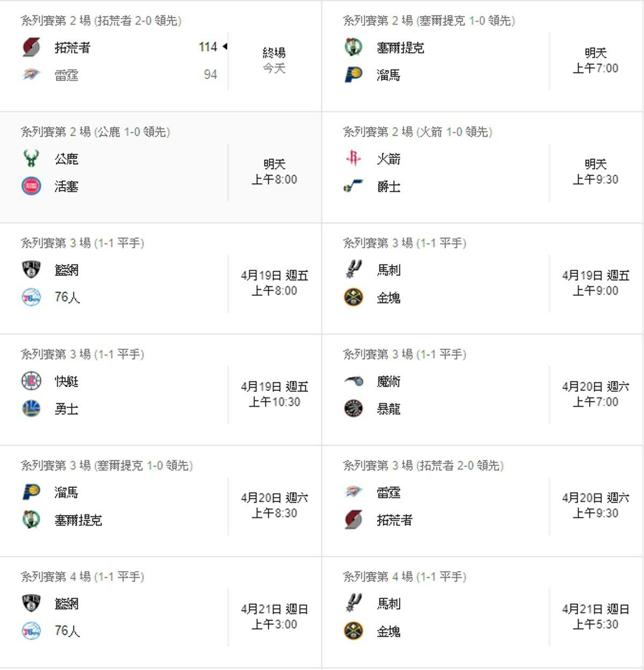This screenshot has width=644, height=670.
Task: Open the 籃網 team name in Game 3
Action: tap(67, 270)
